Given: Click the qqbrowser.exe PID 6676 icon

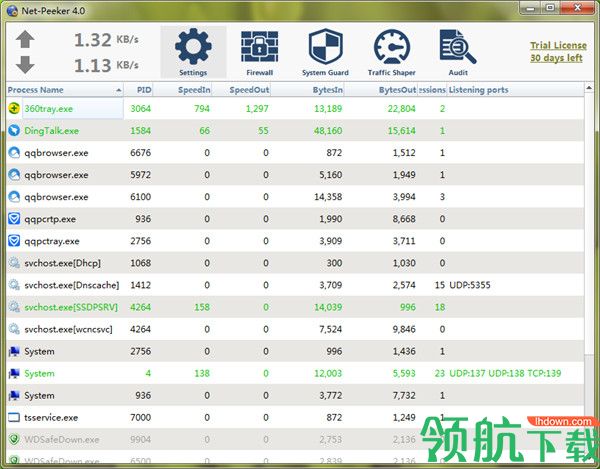Looking at the screenshot, I should tap(14, 153).
